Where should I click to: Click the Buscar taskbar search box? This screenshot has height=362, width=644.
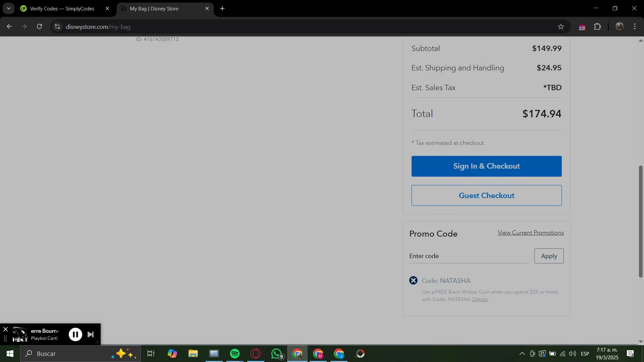[80, 354]
